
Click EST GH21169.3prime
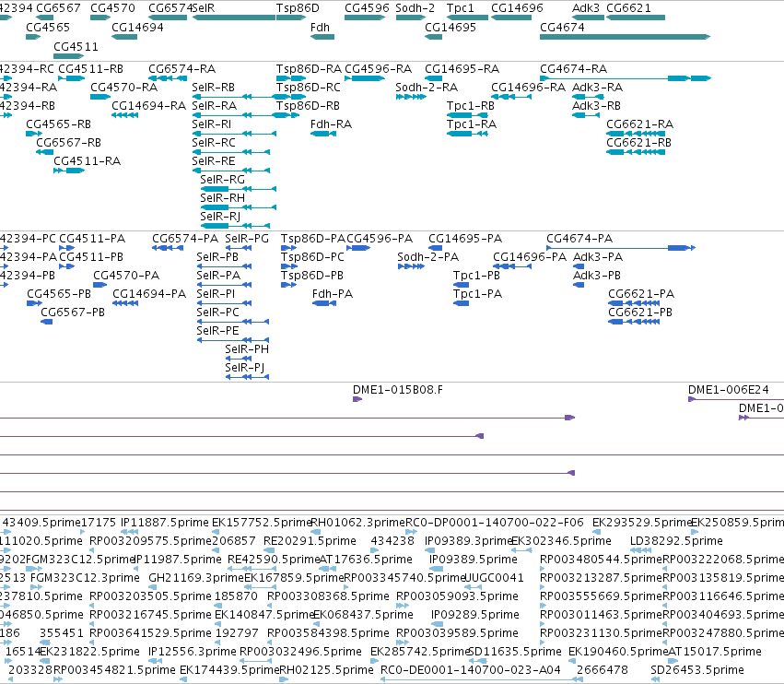click(151, 587)
